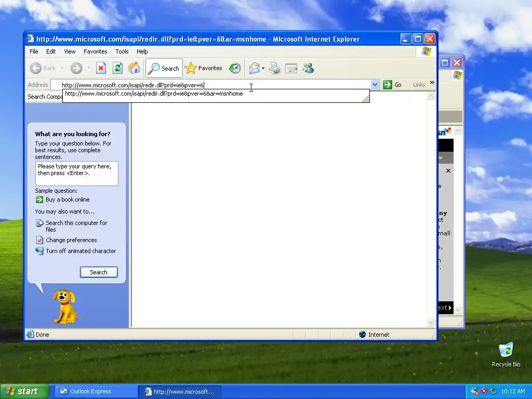Click the IE page icon in title bar

coord(30,38)
